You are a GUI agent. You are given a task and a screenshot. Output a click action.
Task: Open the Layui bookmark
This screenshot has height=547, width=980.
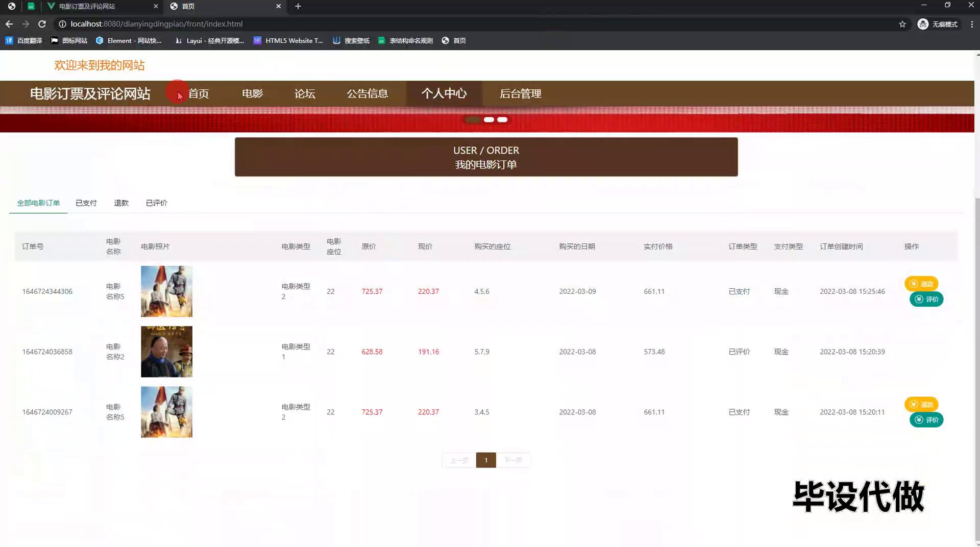pos(209,40)
